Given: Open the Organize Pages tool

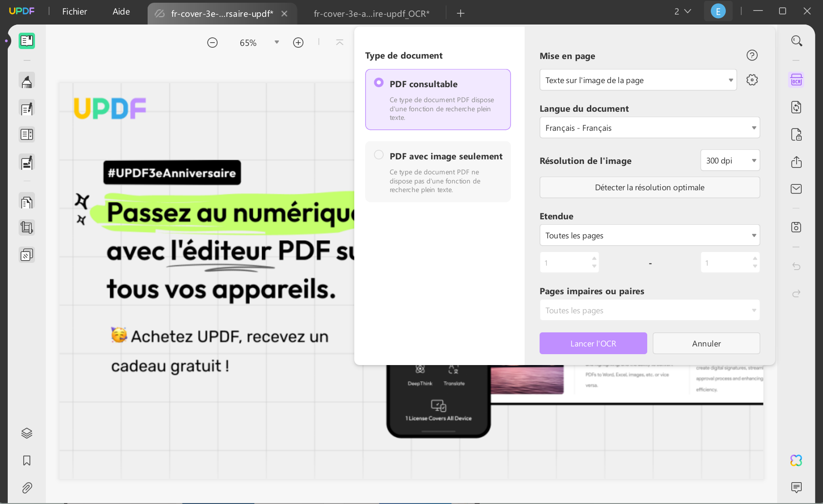Looking at the screenshot, I should (27, 202).
